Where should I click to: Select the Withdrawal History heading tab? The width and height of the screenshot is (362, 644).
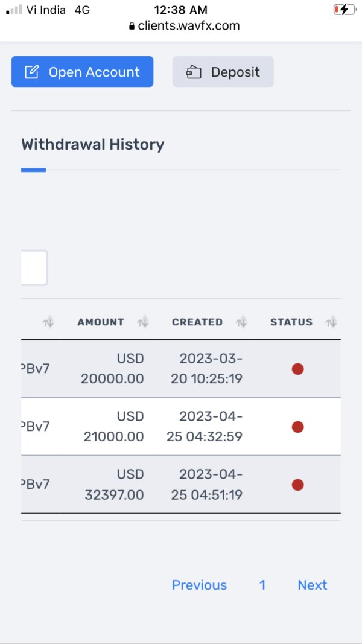(x=92, y=144)
